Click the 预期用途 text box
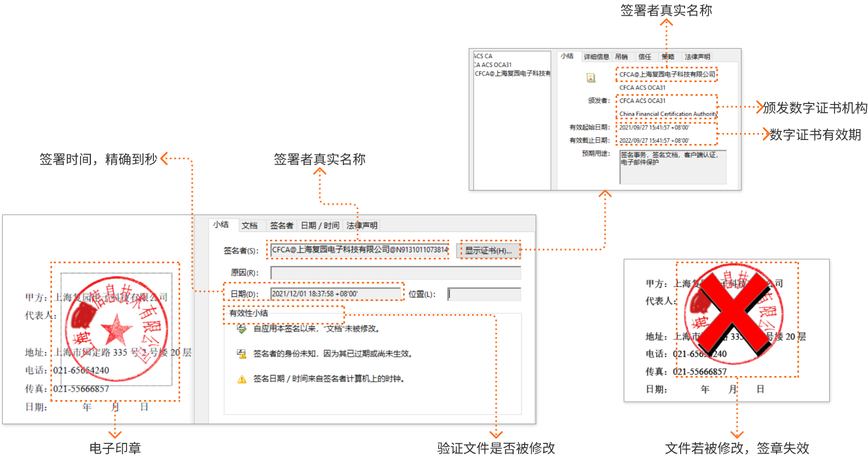Screen dimensions: 868x457 673,167
